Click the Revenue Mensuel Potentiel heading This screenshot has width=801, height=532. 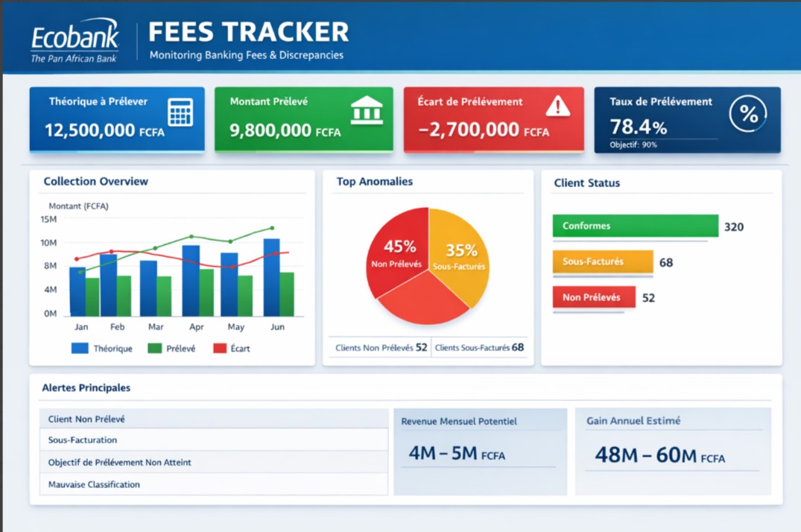point(459,422)
